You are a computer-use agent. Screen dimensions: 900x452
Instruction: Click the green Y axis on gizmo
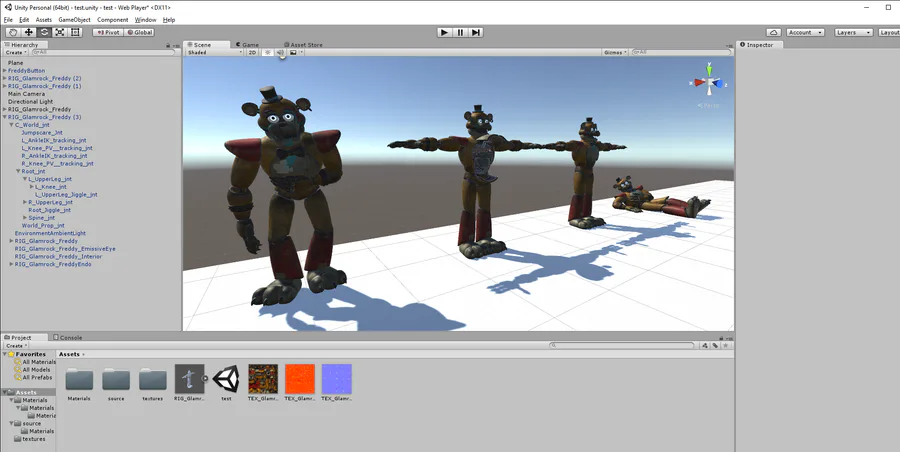pos(709,71)
